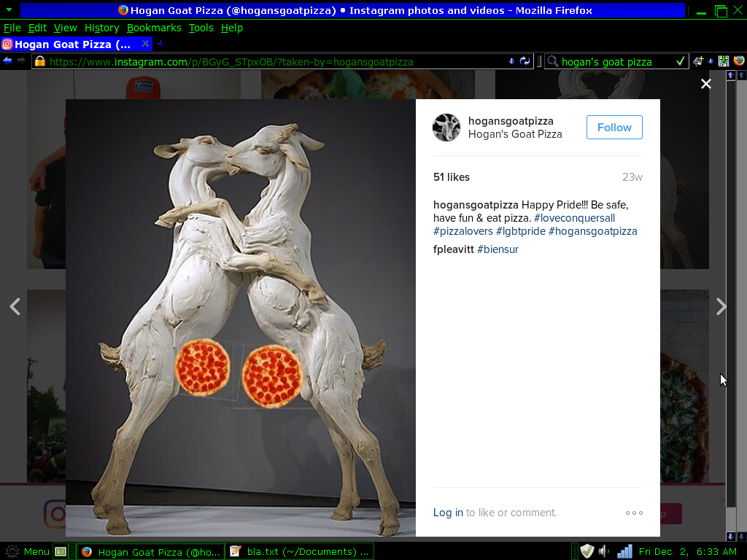Open the hogansgoatpizza username in the post header
Screen dimensions: 747x560
pyautogui.click(x=511, y=121)
